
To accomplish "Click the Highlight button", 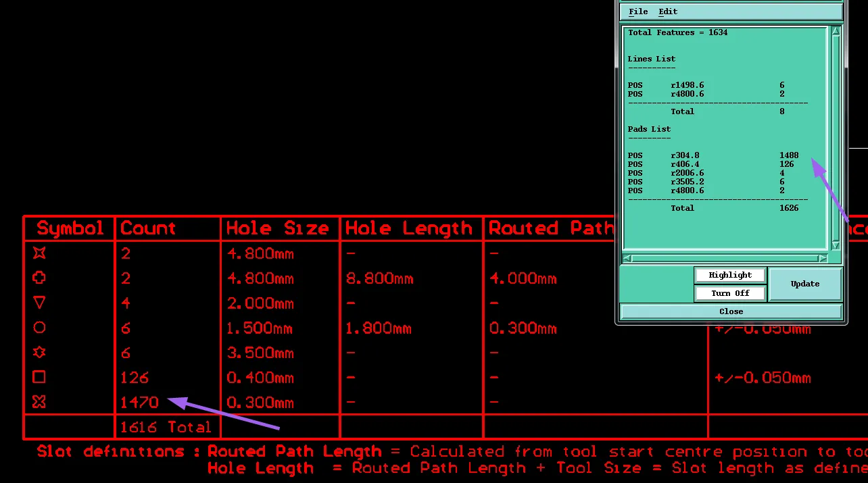I will point(730,275).
